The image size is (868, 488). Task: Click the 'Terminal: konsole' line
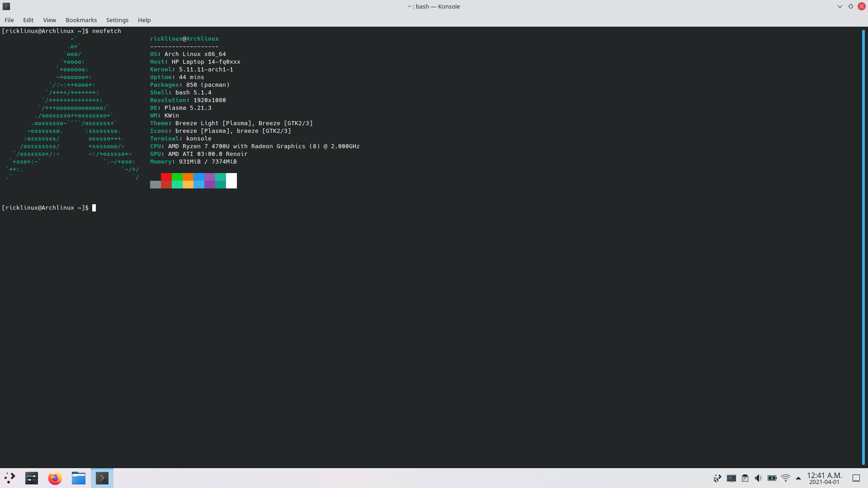coord(181,139)
